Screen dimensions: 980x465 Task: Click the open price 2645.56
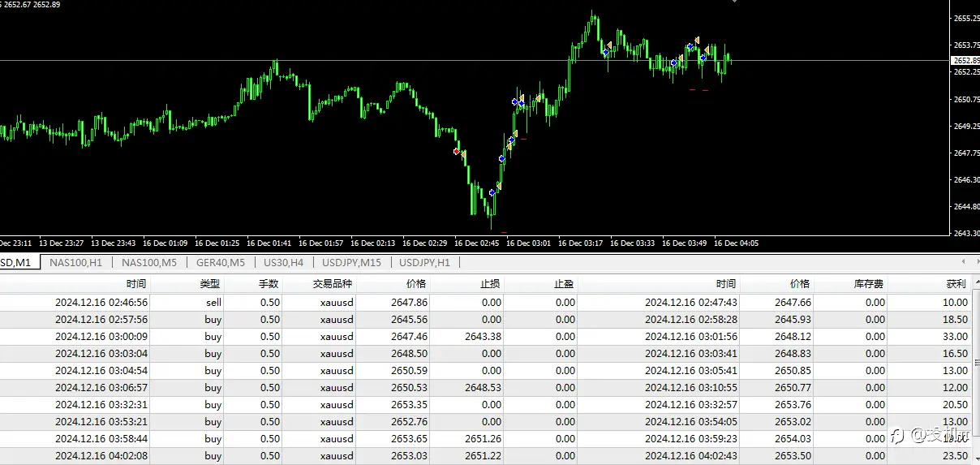coord(409,319)
